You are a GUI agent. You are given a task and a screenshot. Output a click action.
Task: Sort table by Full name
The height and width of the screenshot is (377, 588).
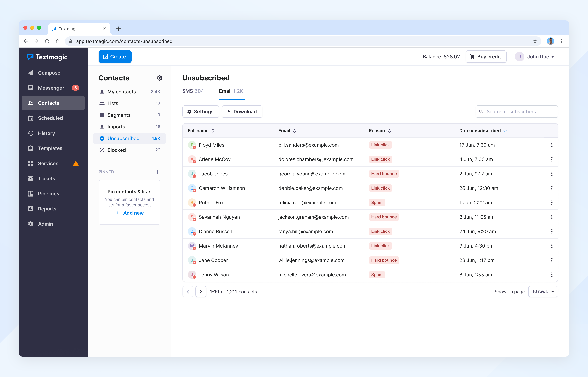(201, 131)
